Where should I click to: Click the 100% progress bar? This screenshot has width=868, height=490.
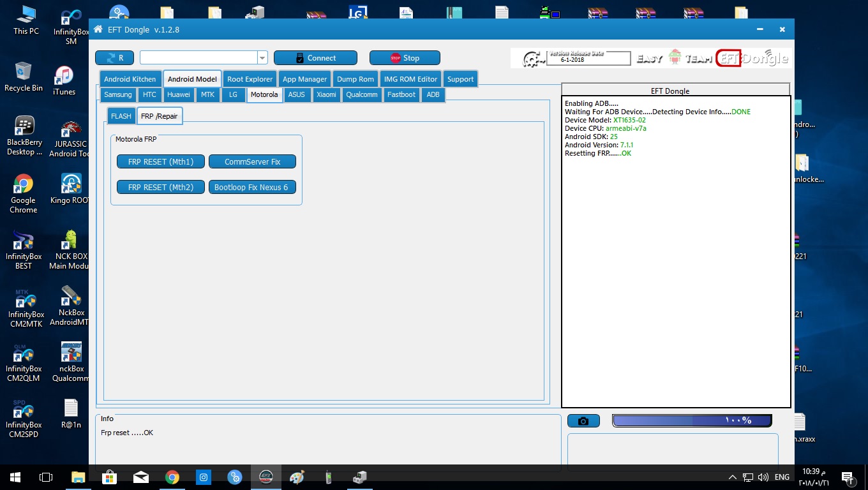tap(692, 420)
